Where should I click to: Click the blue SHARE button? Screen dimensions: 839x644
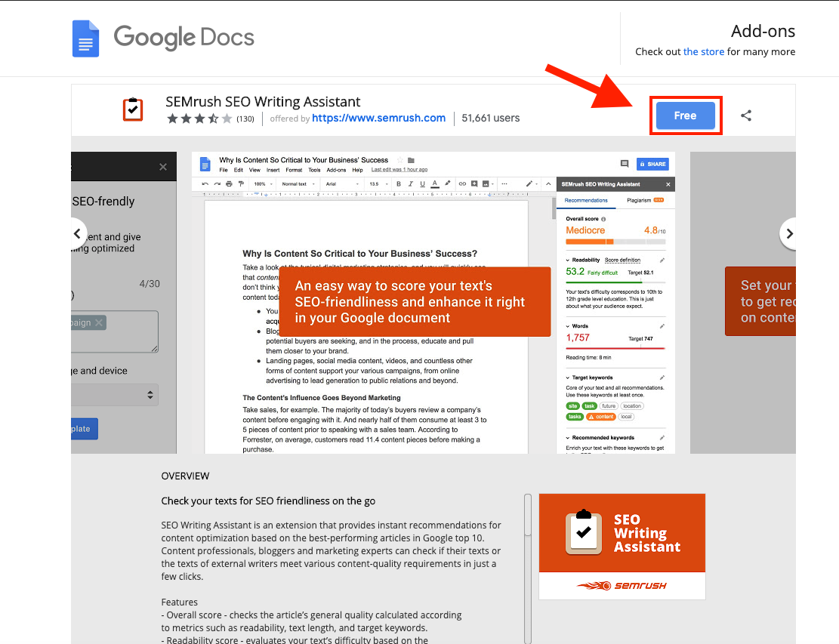652,165
